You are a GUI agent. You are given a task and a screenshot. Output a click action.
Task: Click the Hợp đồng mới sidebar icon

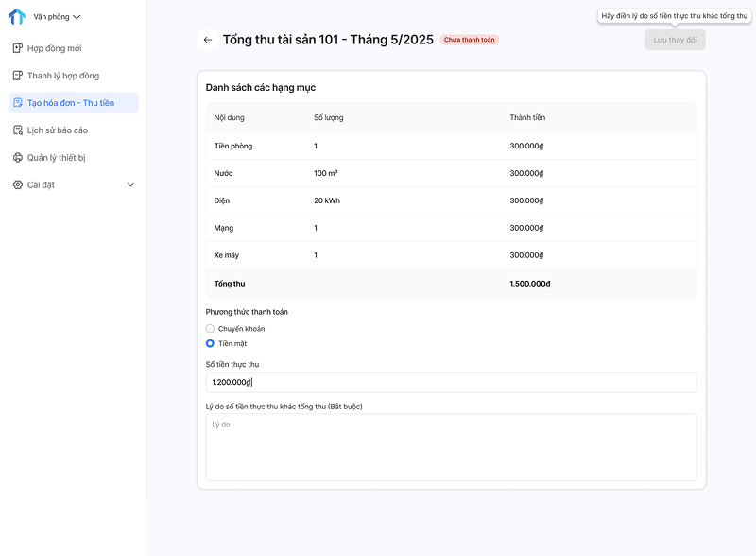(18, 48)
